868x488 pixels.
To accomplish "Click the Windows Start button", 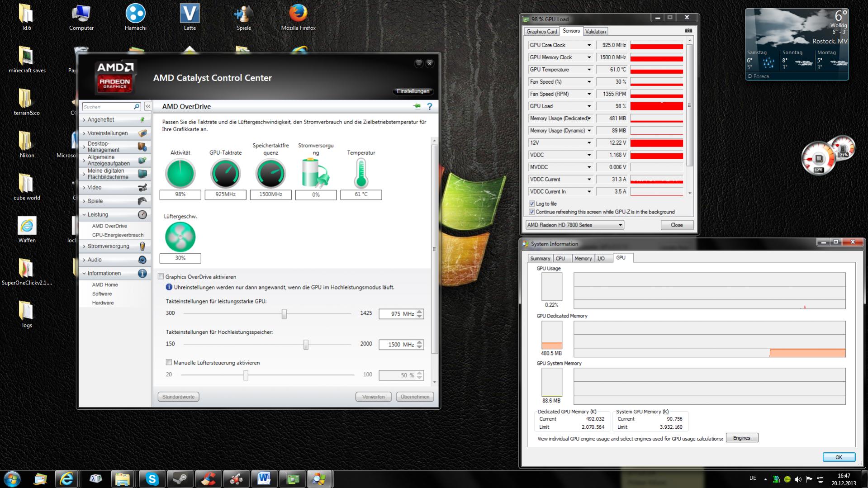I will tap(12, 479).
